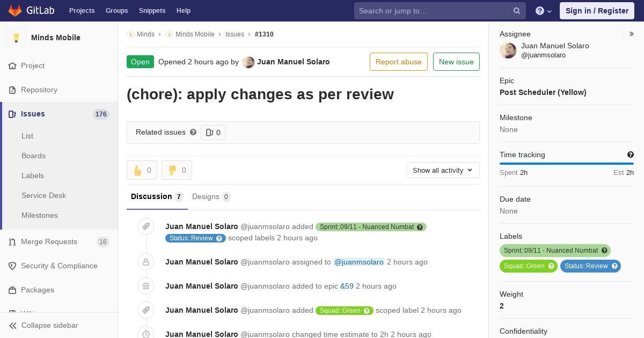Viewport: 644px width, 338px height.
Task: Click the thumbs down reaction
Action: (177, 170)
